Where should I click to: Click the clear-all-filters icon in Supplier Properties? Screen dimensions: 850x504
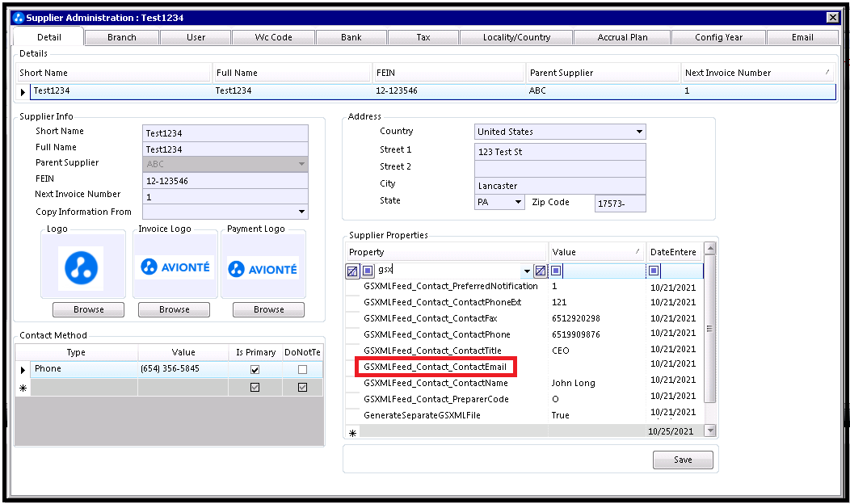click(352, 271)
